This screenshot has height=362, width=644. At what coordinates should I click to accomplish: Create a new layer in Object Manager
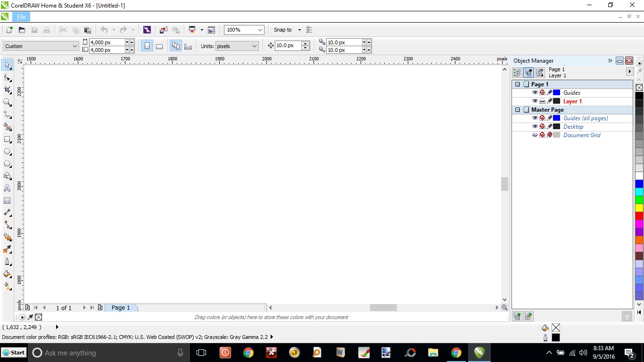pyautogui.click(x=517, y=316)
